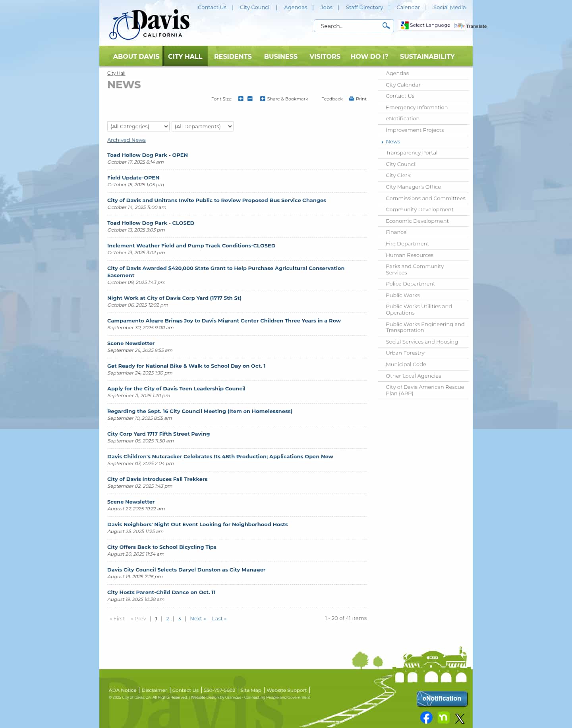This screenshot has height=728, width=572.
Task: Decrease font size with minus icon
Action: click(x=250, y=99)
